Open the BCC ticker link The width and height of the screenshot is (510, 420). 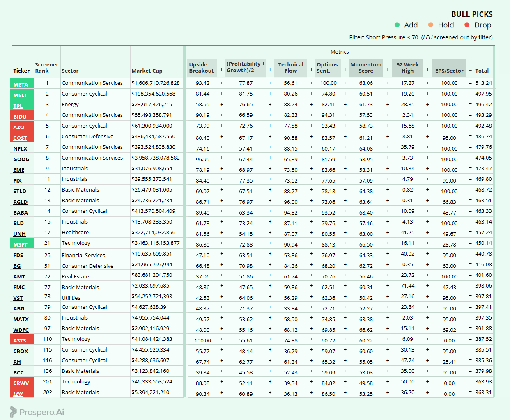(x=18, y=372)
